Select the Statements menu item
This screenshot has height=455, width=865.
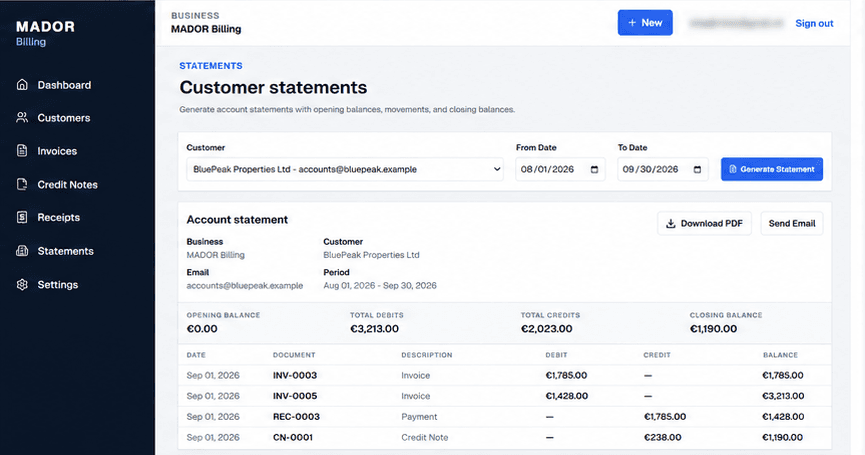click(65, 251)
